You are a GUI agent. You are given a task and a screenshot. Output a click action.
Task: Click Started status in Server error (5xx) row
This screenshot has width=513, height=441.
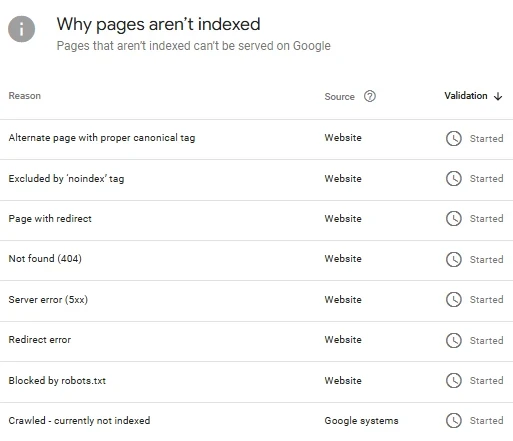(x=486, y=300)
